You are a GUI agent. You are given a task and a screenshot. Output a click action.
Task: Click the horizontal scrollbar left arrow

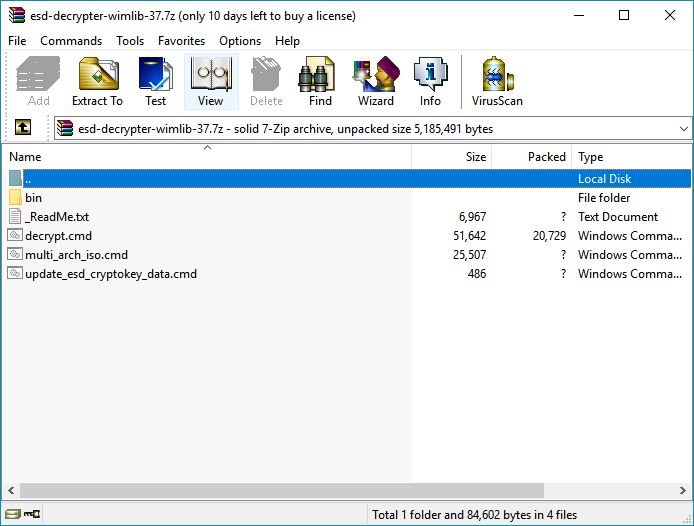tap(11, 490)
